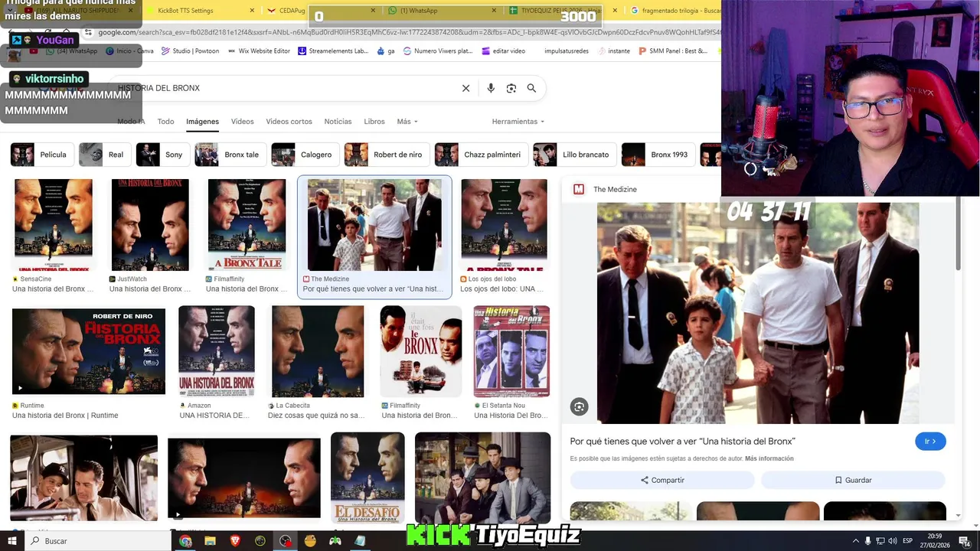Select the Noticias search tab
The width and height of the screenshot is (980, 551).
338,122
